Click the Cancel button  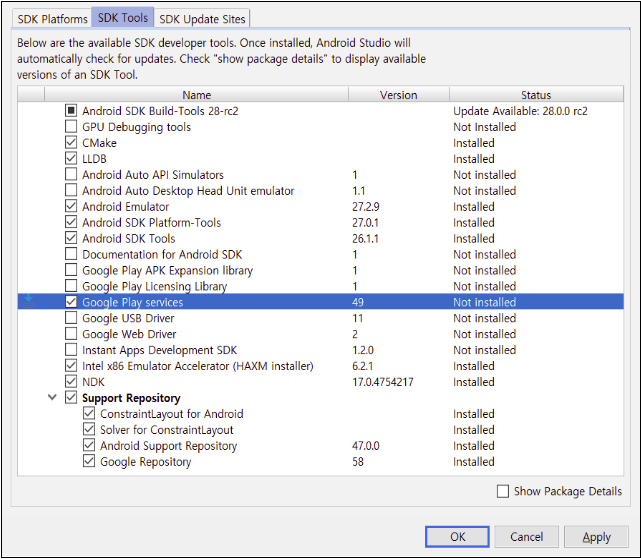pos(526,537)
